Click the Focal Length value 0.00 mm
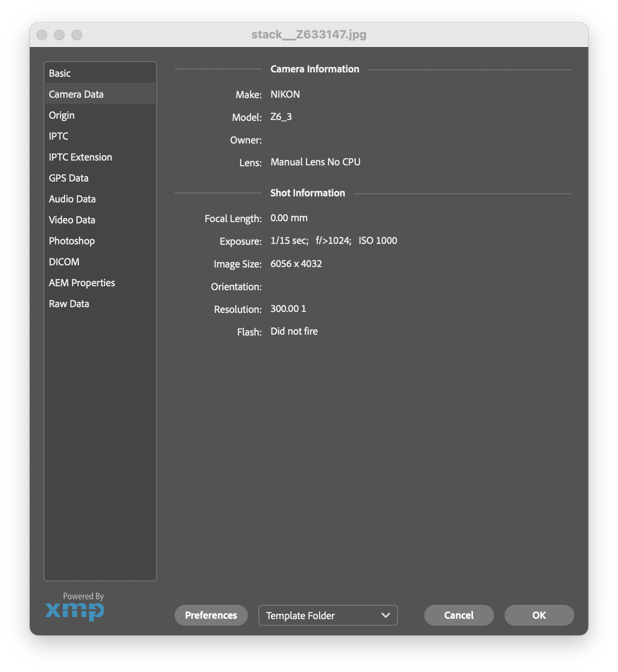Viewport: 618px width, 672px height. (289, 218)
